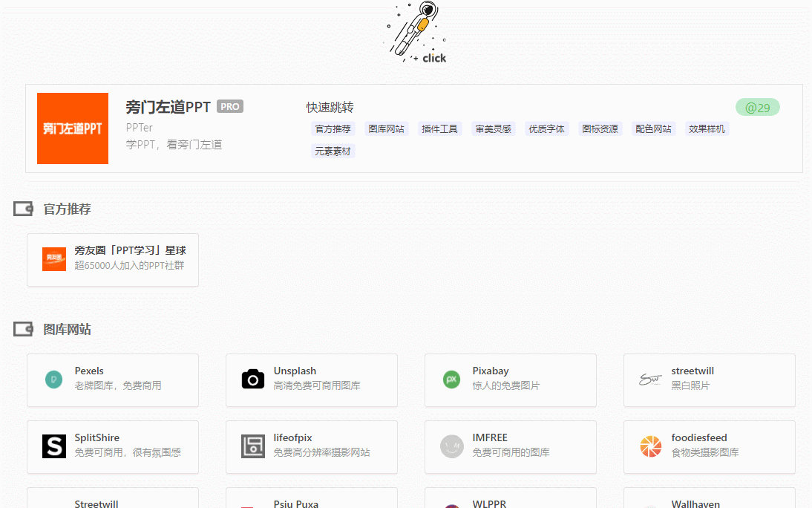
Task: Jump to 优质字体 quick tag
Action: 546,129
